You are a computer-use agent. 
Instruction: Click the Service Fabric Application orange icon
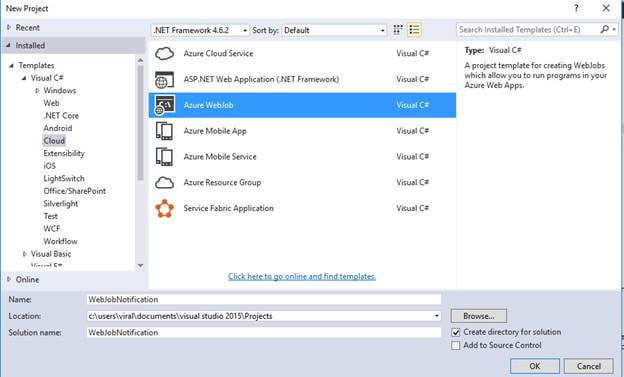tap(164, 209)
